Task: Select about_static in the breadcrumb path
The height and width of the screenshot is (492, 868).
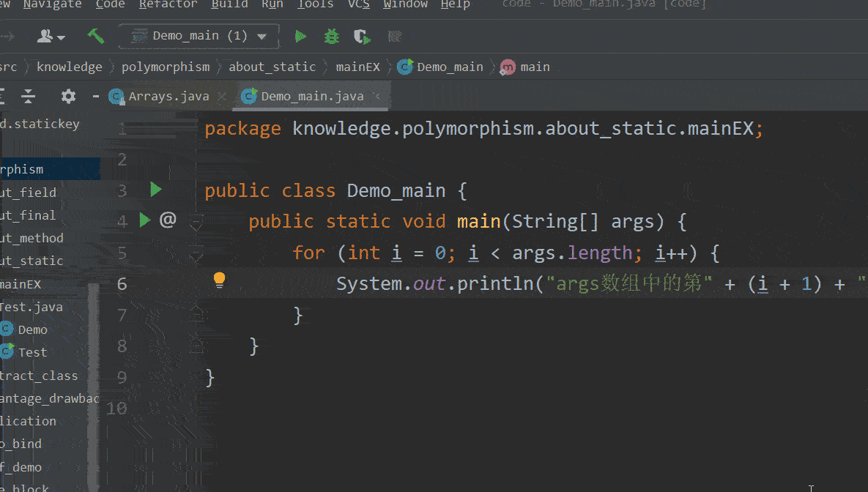Action: (x=272, y=67)
